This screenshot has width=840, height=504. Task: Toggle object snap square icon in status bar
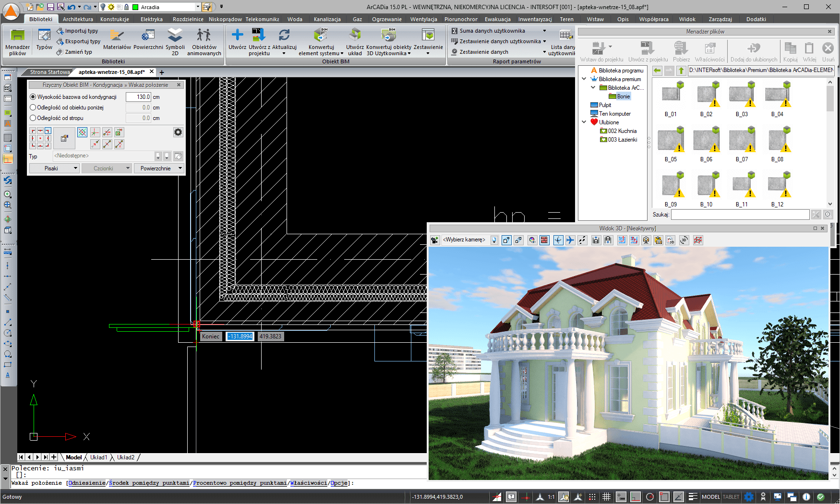click(x=664, y=497)
